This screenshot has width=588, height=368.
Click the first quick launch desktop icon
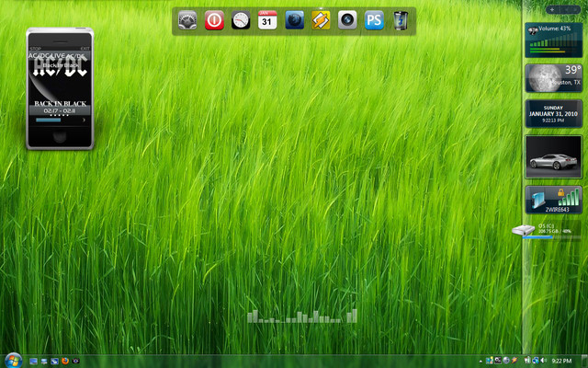coord(33,362)
